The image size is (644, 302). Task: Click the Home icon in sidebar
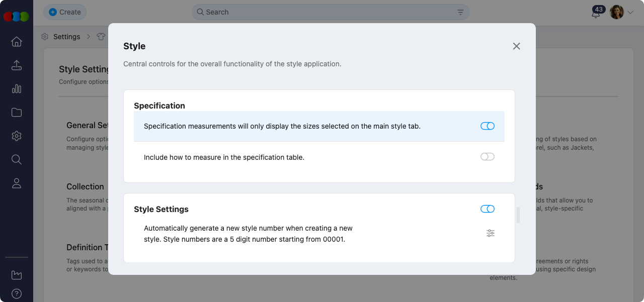pyautogui.click(x=17, y=42)
